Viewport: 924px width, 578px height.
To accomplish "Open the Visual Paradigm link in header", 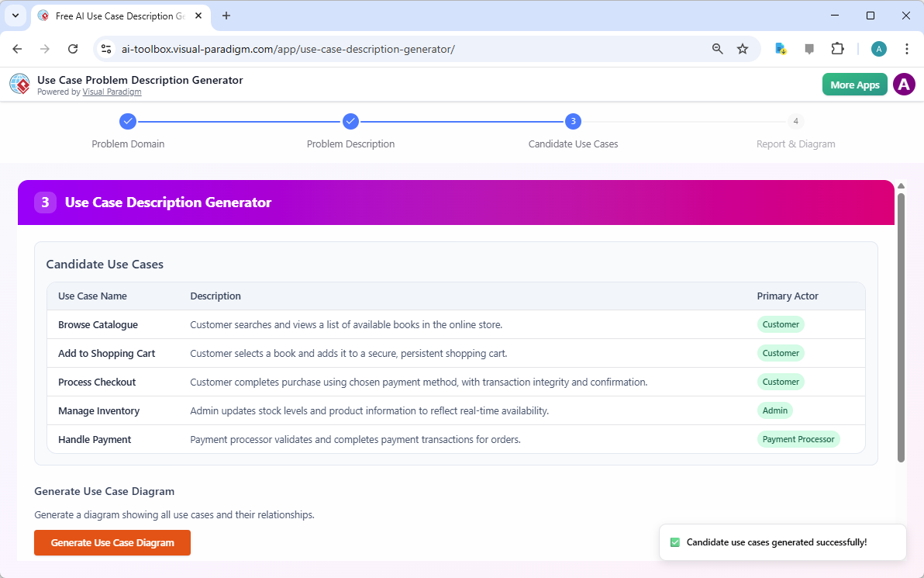I will [x=112, y=92].
